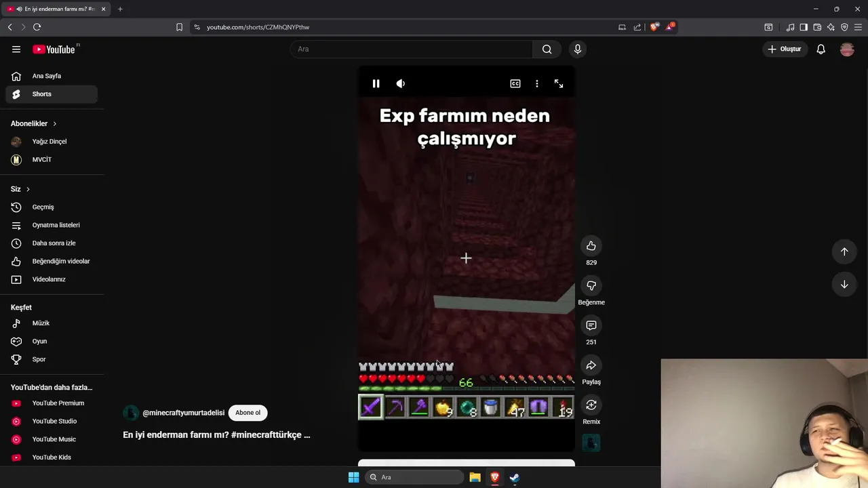Toggle closed captions on the Short
This screenshot has width=868, height=488.
pyautogui.click(x=515, y=83)
